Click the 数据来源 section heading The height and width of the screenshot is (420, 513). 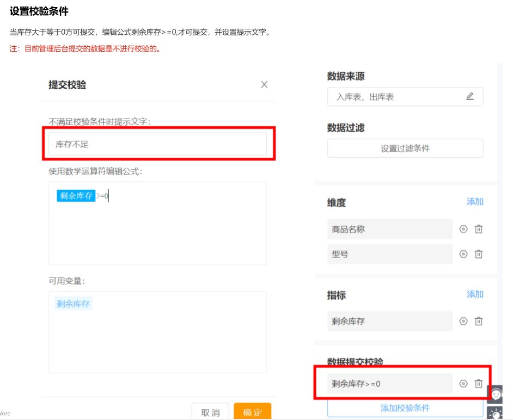coord(346,76)
